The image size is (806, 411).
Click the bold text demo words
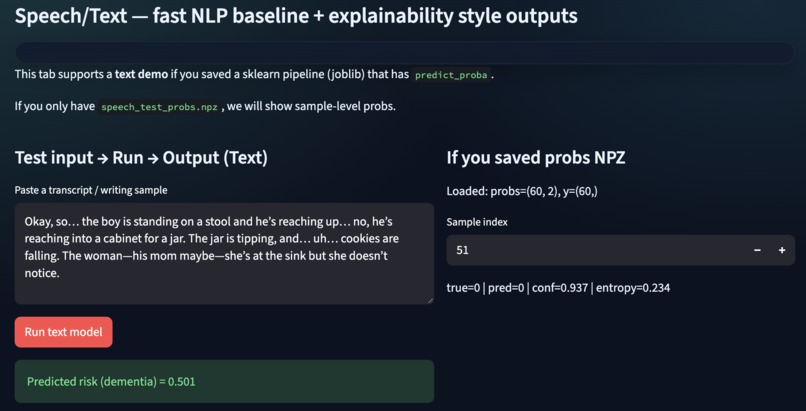tap(141, 74)
